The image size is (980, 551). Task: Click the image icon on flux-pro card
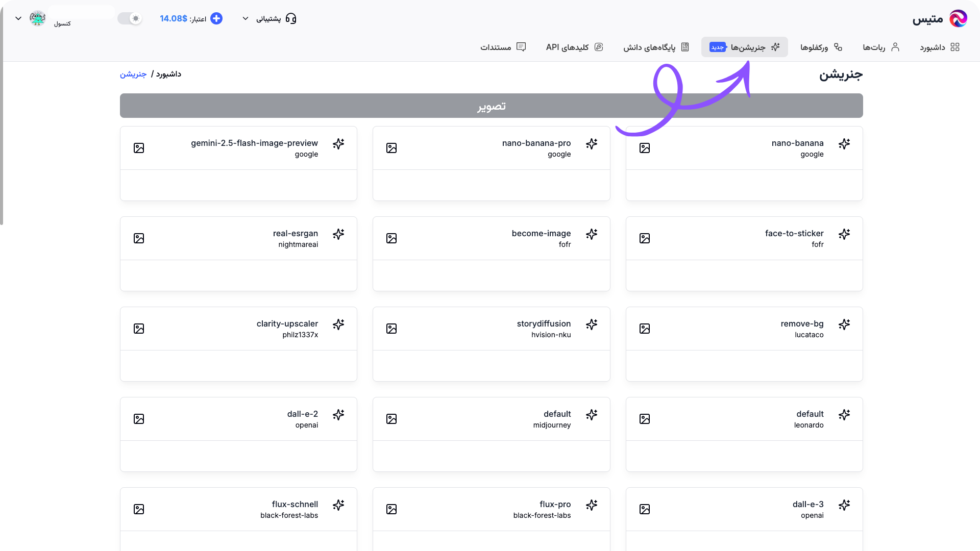click(391, 509)
